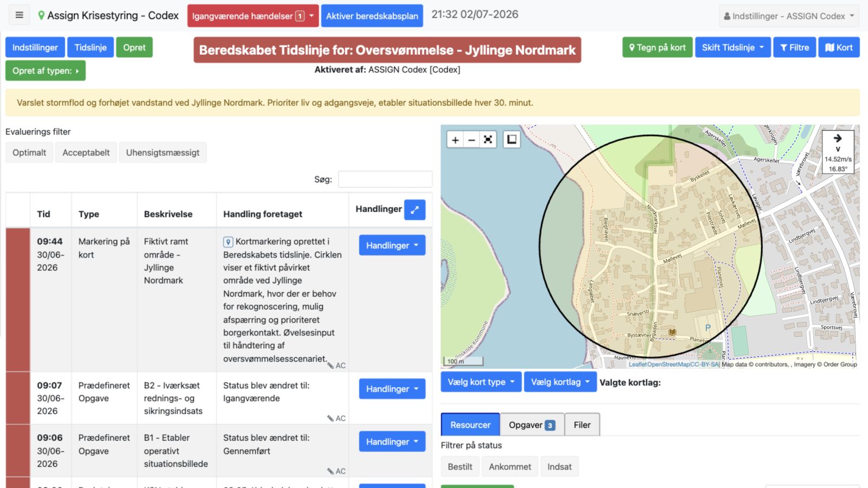Click 'Fiktivt ramt område - Jyllinge Nordmark' cell

tap(177, 299)
